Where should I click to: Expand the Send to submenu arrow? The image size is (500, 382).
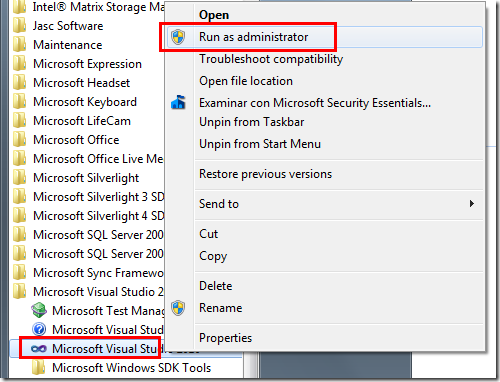(x=471, y=204)
